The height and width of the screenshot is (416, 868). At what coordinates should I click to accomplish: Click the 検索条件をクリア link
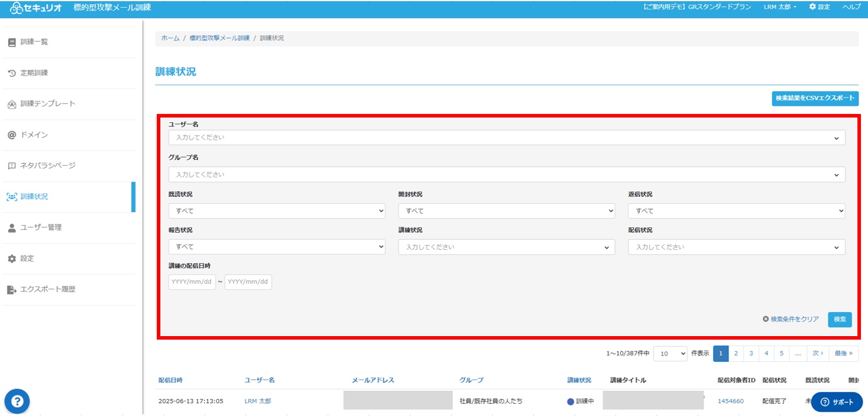(x=790, y=319)
